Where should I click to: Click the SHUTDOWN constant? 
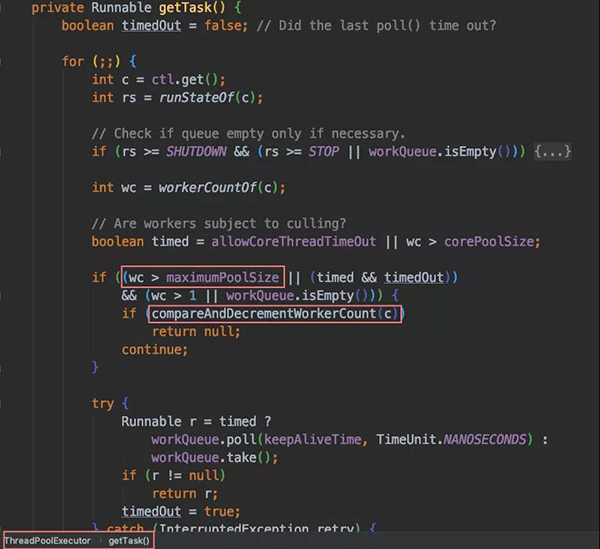click(x=196, y=152)
